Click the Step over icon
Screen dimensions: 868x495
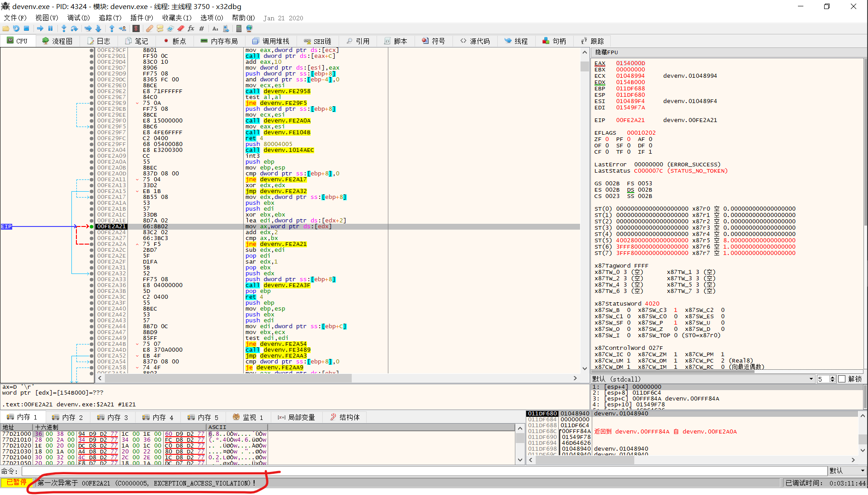pyautogui.click(x=75, y=28)
